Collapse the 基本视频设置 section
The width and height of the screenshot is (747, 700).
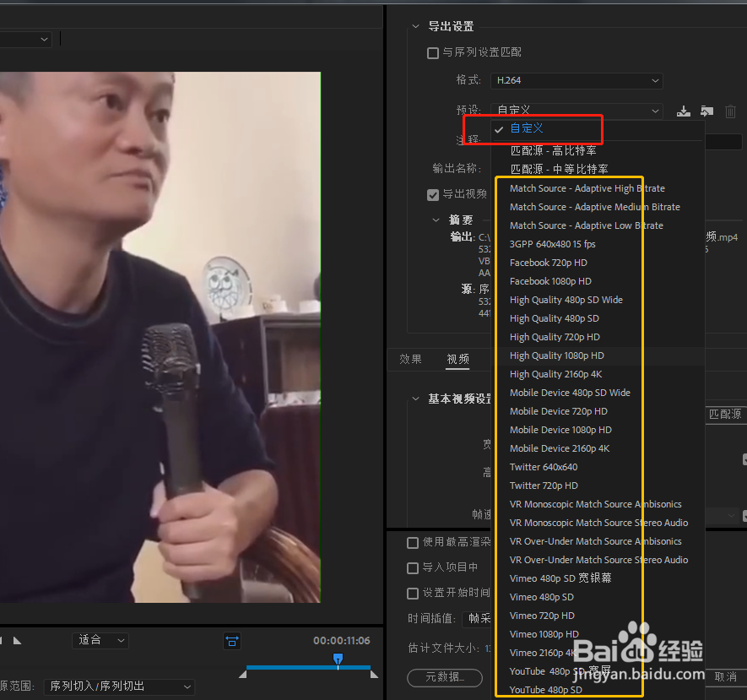(x=414, y=398)
